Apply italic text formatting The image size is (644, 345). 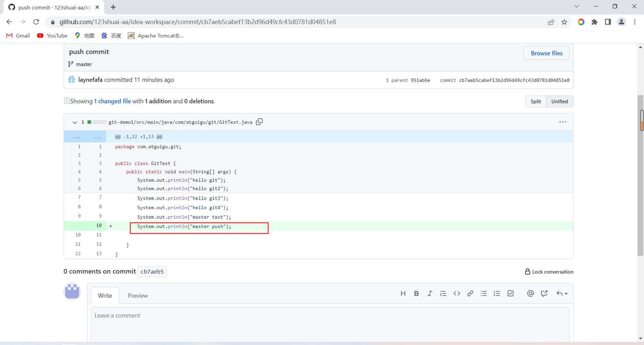tap(430, 294)
